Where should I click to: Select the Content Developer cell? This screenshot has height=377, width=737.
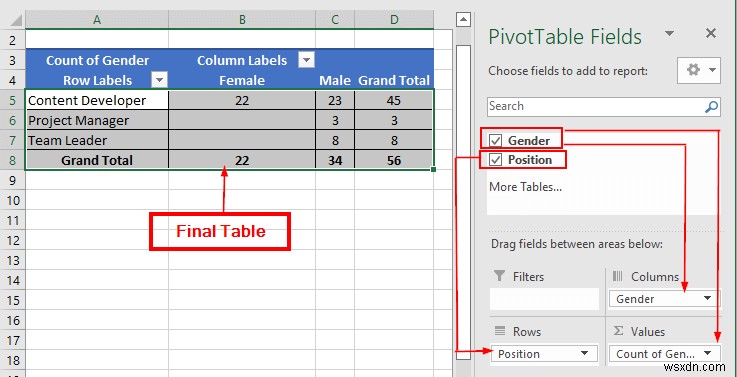pyautogui.click(x=97, y=100)
